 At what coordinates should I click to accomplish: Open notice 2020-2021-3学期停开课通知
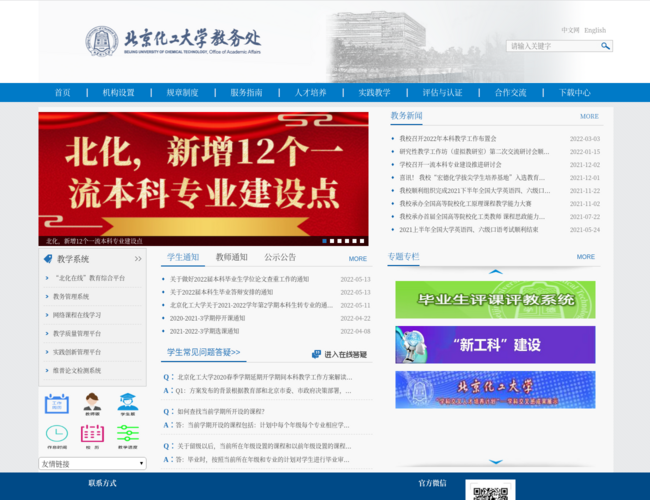(x=207, y=318)
